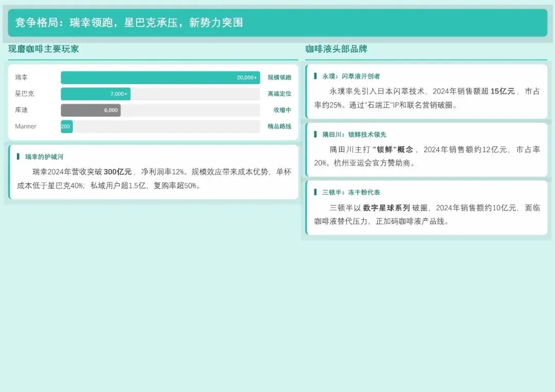The height and width of the screenshot is (392, 555).
Task: Click the '永璞：闪萃液开创者' card heading
Action: (351, 76)
